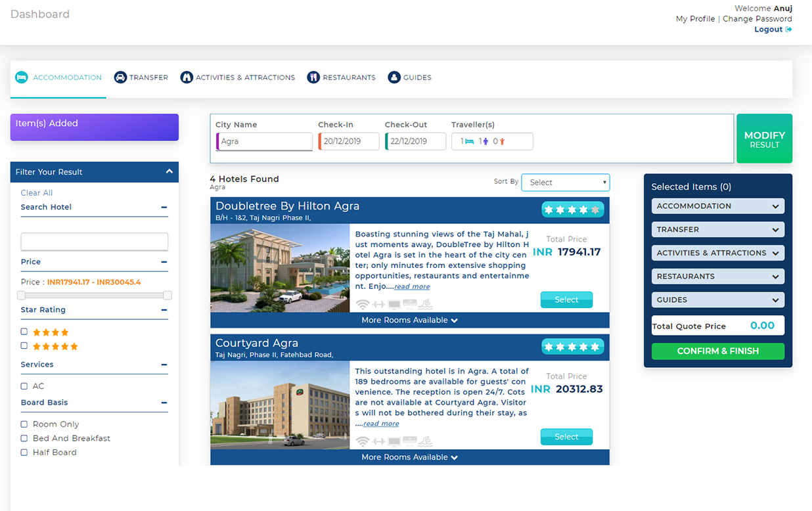This screenshot has height=511, width=812.
Task: Tick the four-star rating checkbox
Action: tap(24, 332)
